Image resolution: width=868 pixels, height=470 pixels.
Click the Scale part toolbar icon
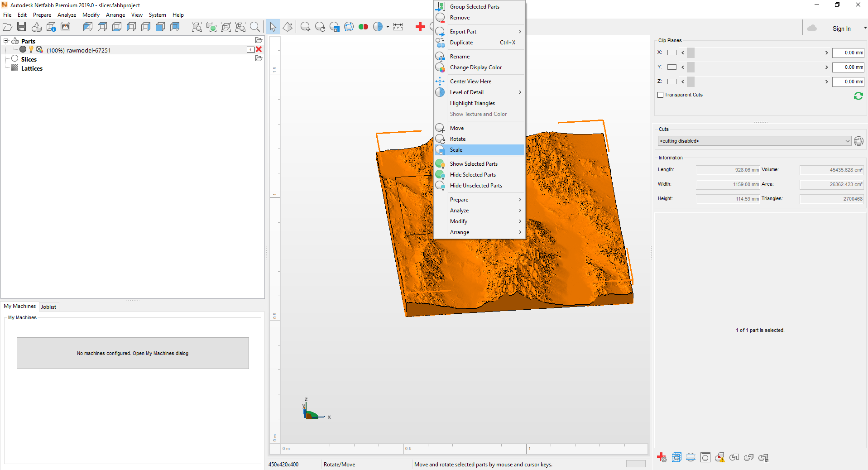(x=335, y=27)
